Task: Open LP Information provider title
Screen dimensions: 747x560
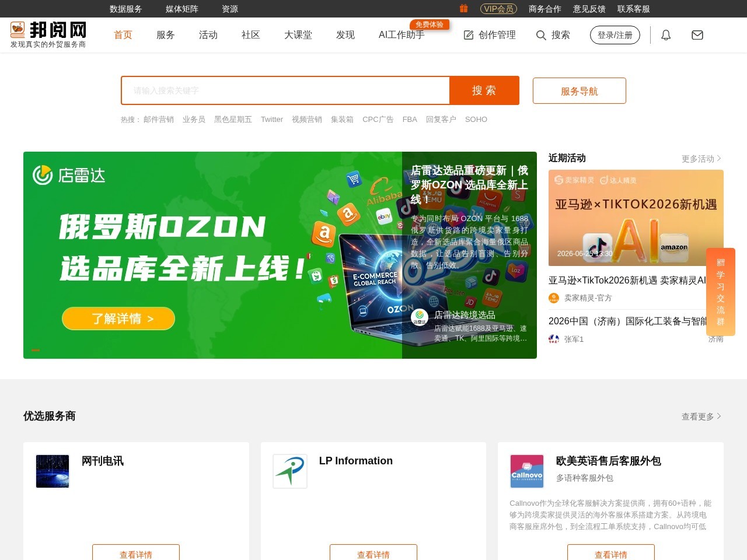Action: [356, 461]
